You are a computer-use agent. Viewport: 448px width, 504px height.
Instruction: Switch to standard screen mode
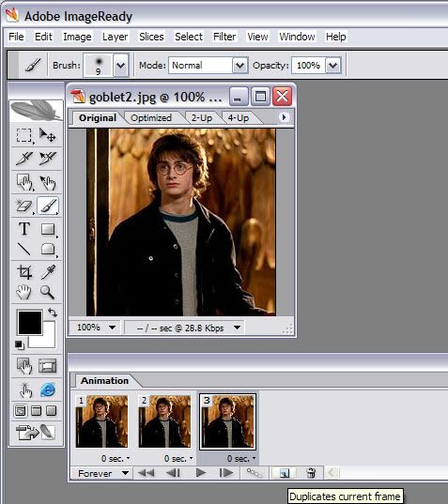21,410
